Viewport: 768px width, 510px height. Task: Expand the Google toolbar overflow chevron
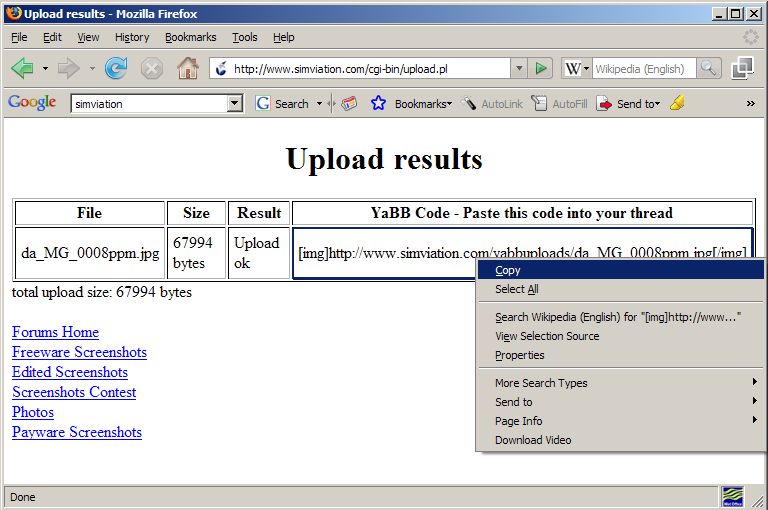pos(750,103)
